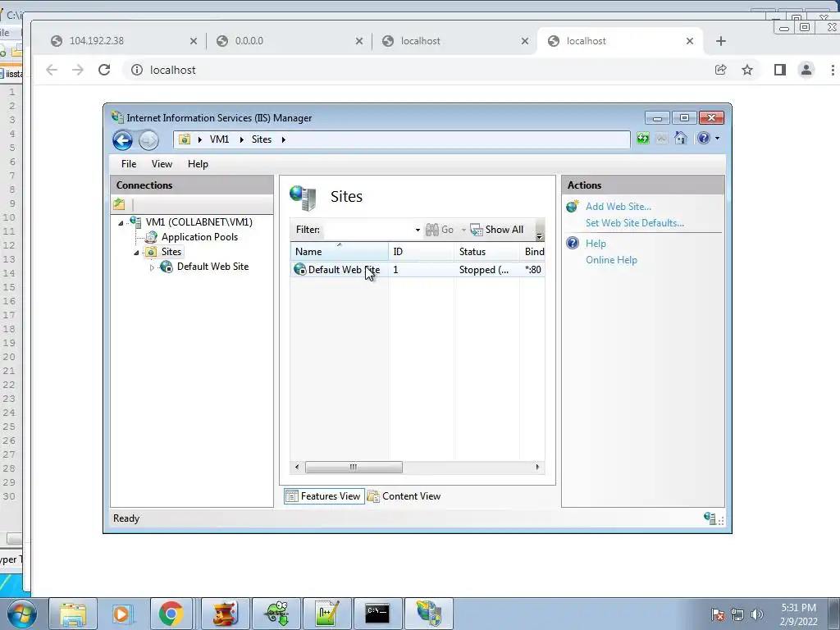This screenshot has width=840, height=630.
Task: Click the IIS Manager forward navigation arrow
Action: pyautogui.click(x=149, y=140)
